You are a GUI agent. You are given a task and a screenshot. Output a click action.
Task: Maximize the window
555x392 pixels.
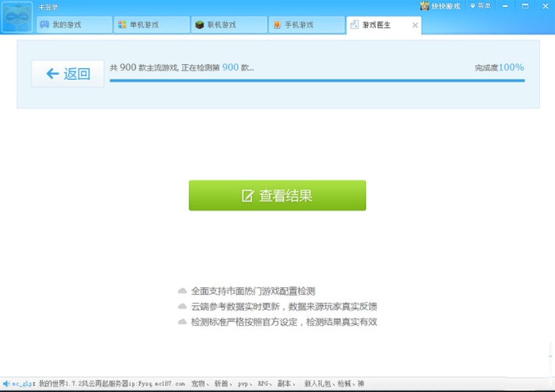(x=525, y=6)
